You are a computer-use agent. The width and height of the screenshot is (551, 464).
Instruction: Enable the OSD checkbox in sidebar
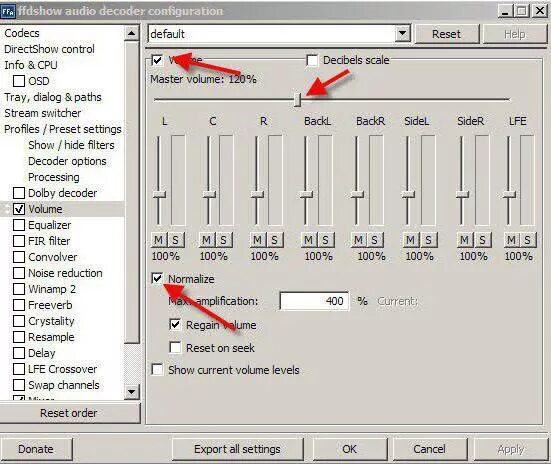click(19, 81)
